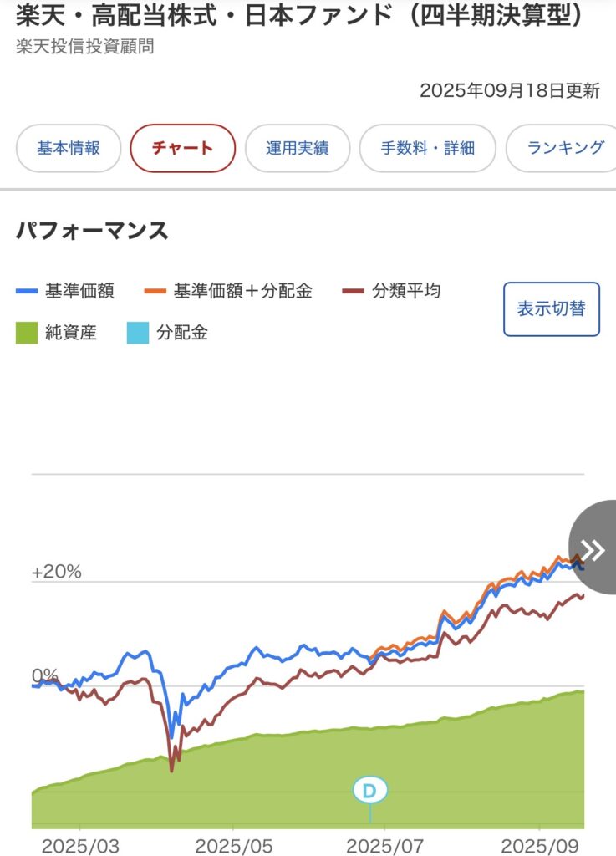This screenshot has width=616, height=856.
Task: Click the D dividend marker on the timeline
Action: pos(370,789)
